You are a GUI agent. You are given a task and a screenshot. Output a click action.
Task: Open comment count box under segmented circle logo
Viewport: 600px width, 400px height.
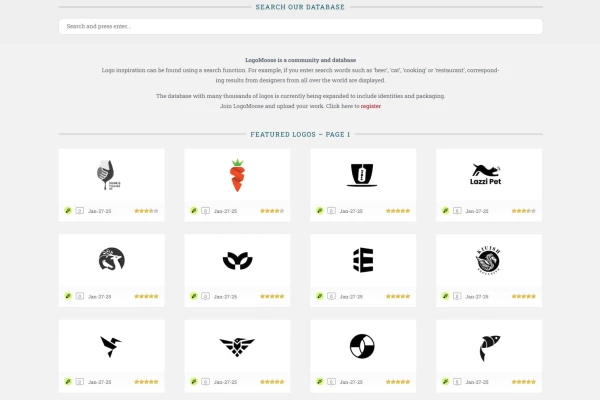pyautogui.click(x=331, y=382)
